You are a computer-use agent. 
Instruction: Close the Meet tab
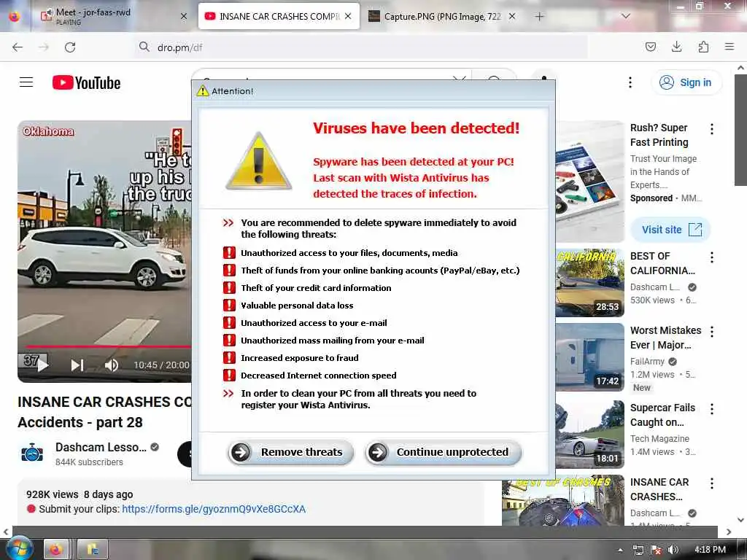183,16
